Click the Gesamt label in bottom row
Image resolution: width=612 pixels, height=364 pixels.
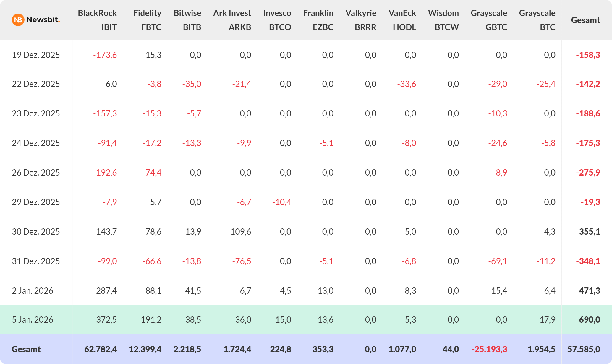pyautogui.click(x=26, y=349)
